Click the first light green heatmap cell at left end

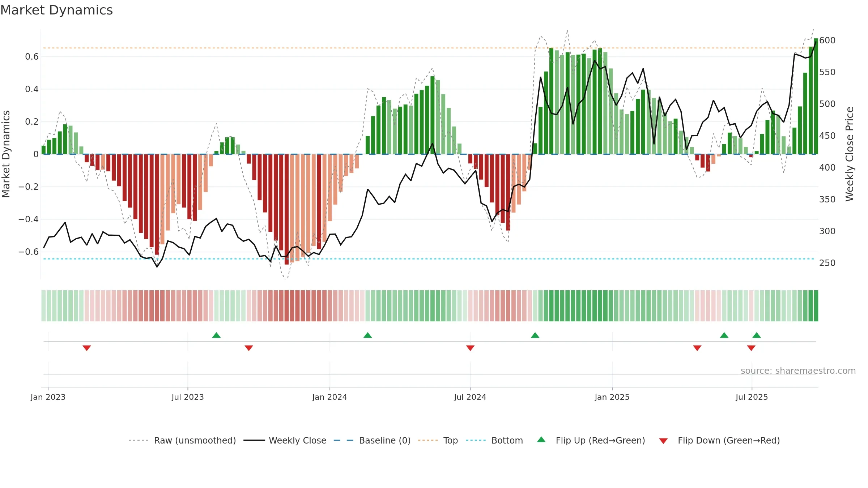click(x=43, y=306)
